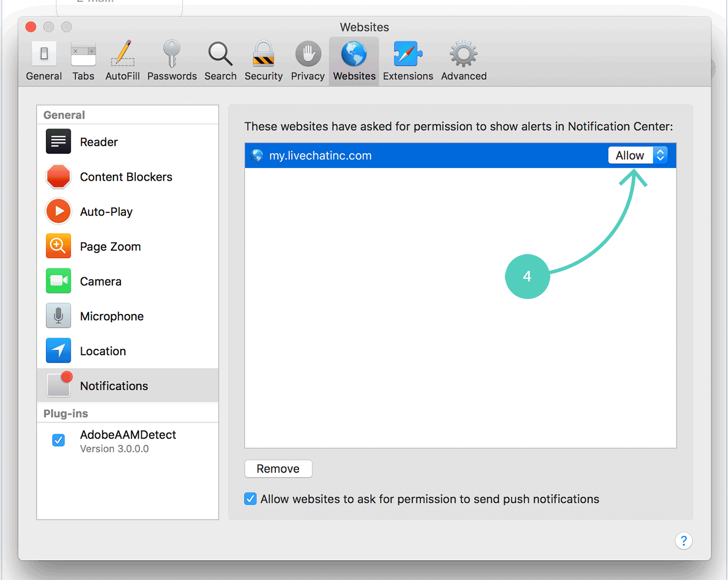
Task: Click the Passwords toolbar label
Action: coord(172,76)
